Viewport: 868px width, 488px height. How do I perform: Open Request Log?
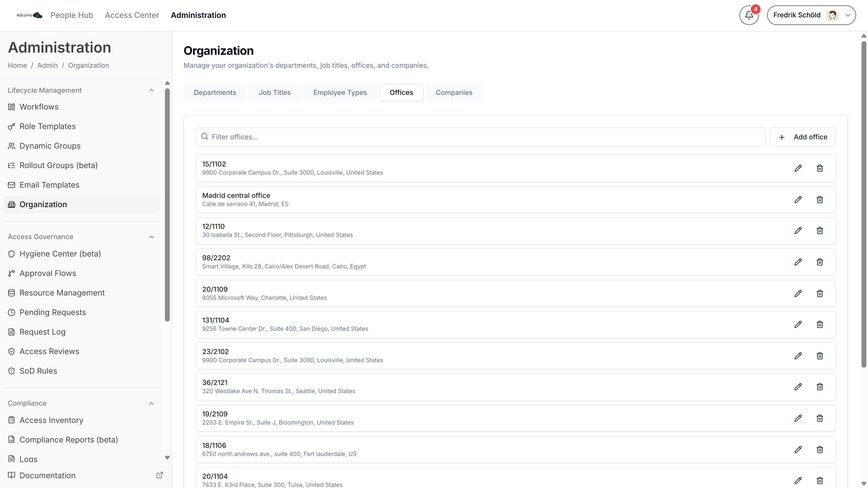[82, 332]
